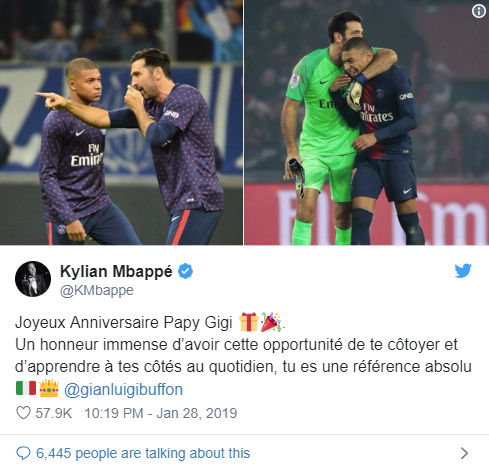Viewport: 489px width, 471px height.
Task: Click the info icon on the photo
Action: [479, 11]
